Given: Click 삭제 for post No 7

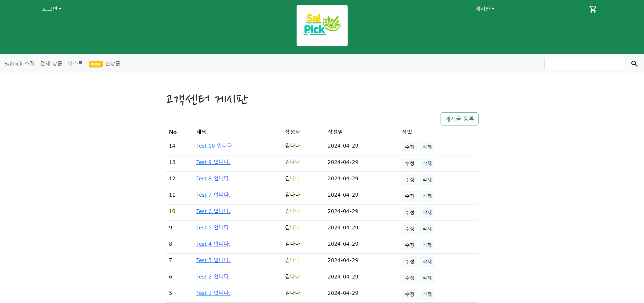Looking at the screenshot, I should [x=427, y=262].
